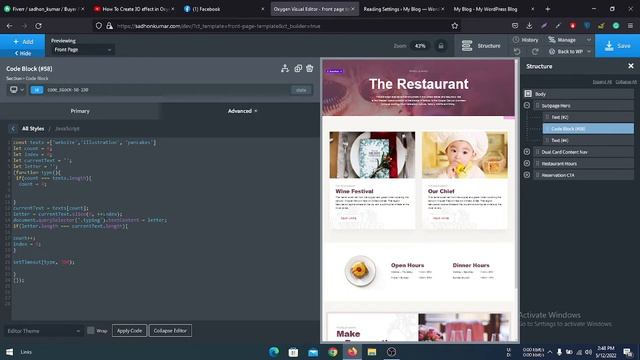Switch to the Primary tab
Viewport: 640px width, 360px height.
tap(80, 111)
